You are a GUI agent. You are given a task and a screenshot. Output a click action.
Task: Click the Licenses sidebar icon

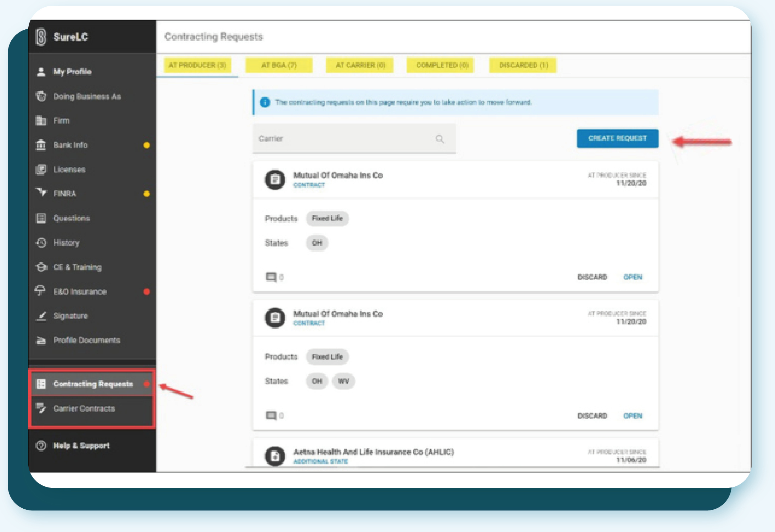point(41,169)
